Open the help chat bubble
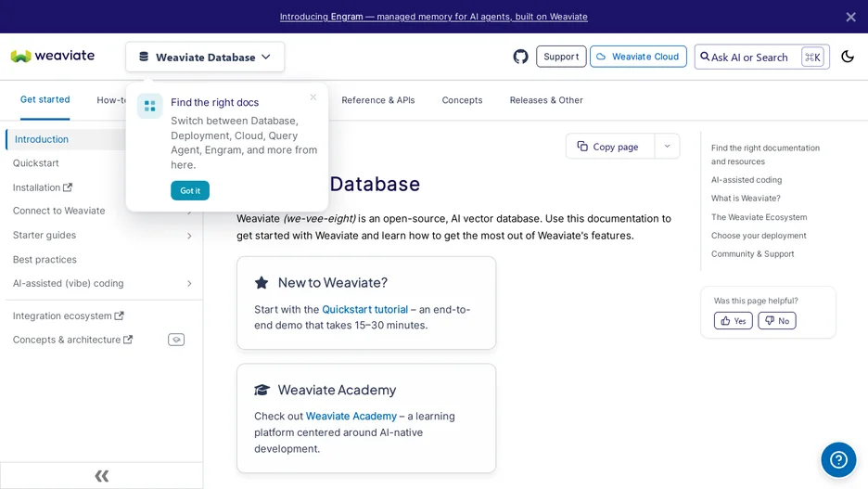Image resolution: width=868 pixels, height=489 pixels. click(x=838, y=459)
